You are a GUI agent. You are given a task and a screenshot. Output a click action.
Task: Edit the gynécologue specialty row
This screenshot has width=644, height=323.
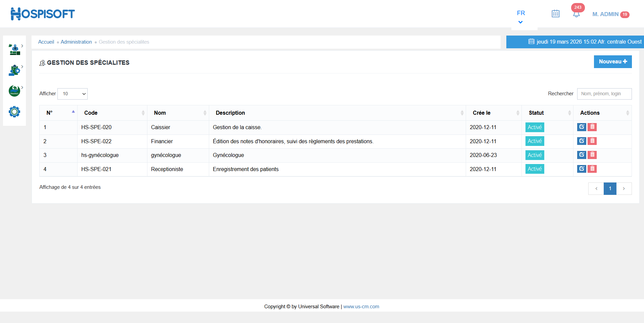click(x=582, y=155)
